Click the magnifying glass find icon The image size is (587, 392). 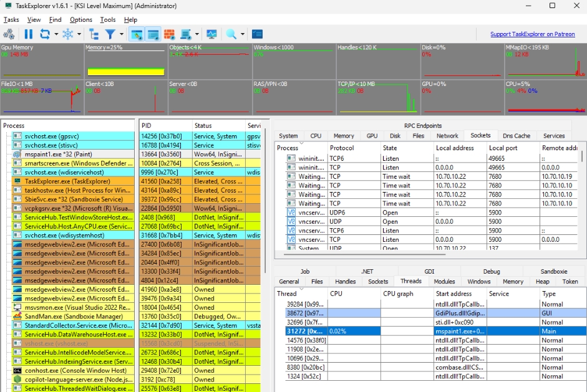point(231,34)
